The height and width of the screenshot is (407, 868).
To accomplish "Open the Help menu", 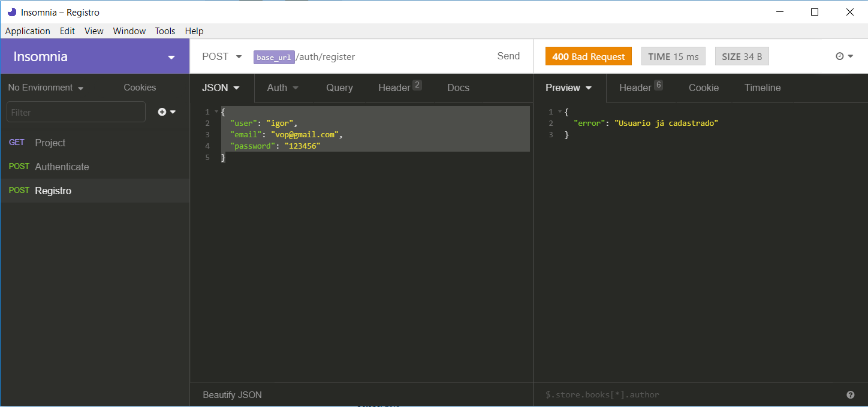I will point(194,31).
